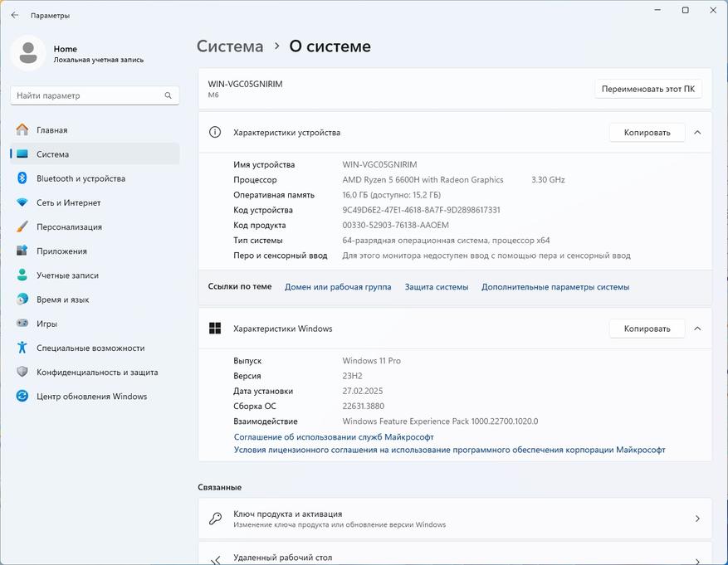The image size is (728, 565).
Task: Copy device specifications with Копировать
Action: click(x=647, y=133)
